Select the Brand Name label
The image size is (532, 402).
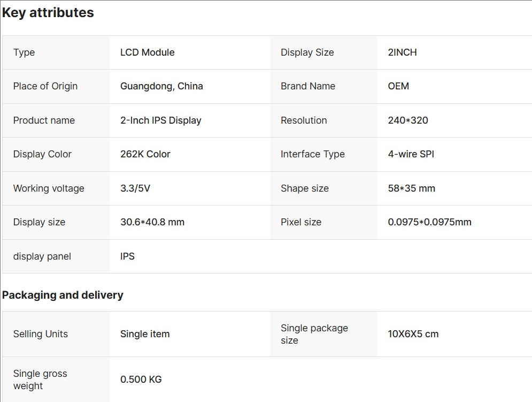tap(308, 86)
